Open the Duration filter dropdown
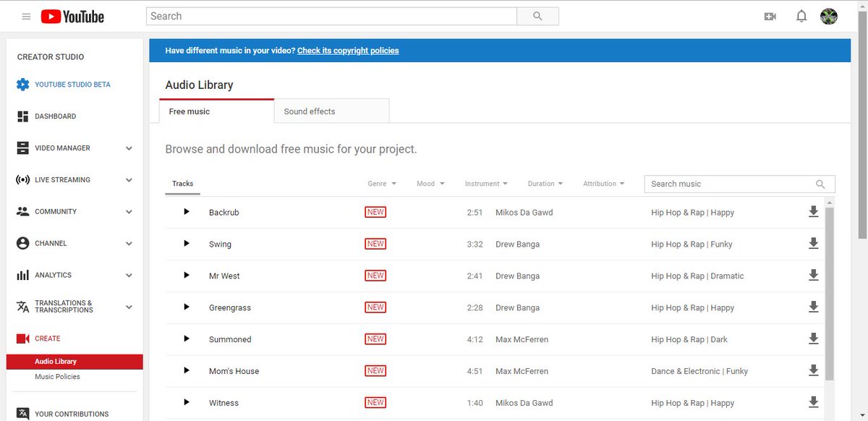Viewport: 868px width, 421px height. 545,184
